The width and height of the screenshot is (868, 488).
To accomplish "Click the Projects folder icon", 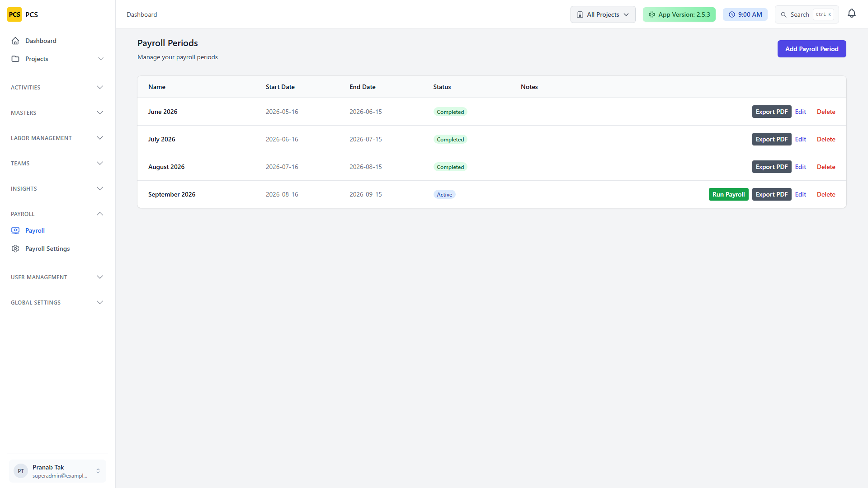I will (x=15, y=59).
